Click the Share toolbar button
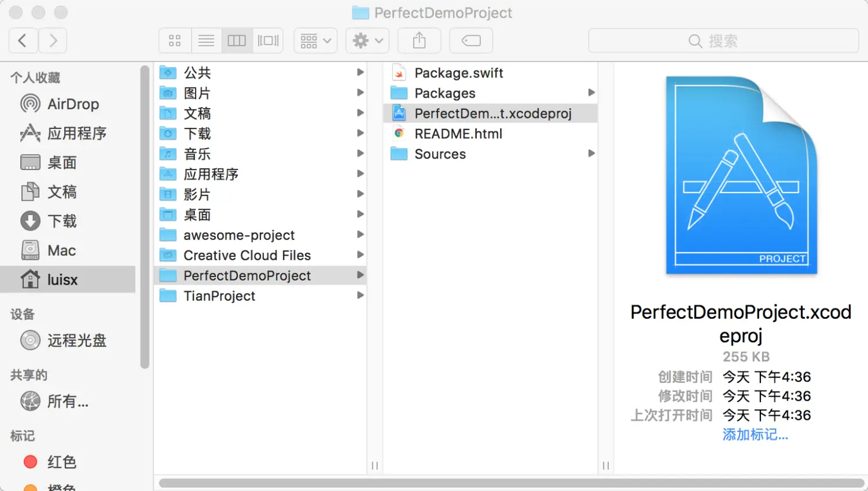The image size is (868, 491). point(420,40)
